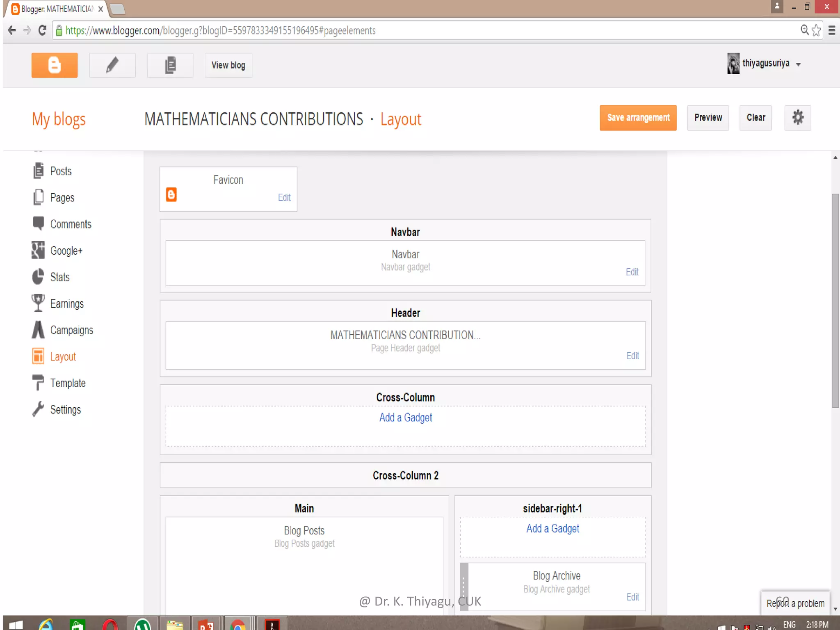Click the Template paint roller icon
Screen dimensions: 840x630
(x=38, y=383)
